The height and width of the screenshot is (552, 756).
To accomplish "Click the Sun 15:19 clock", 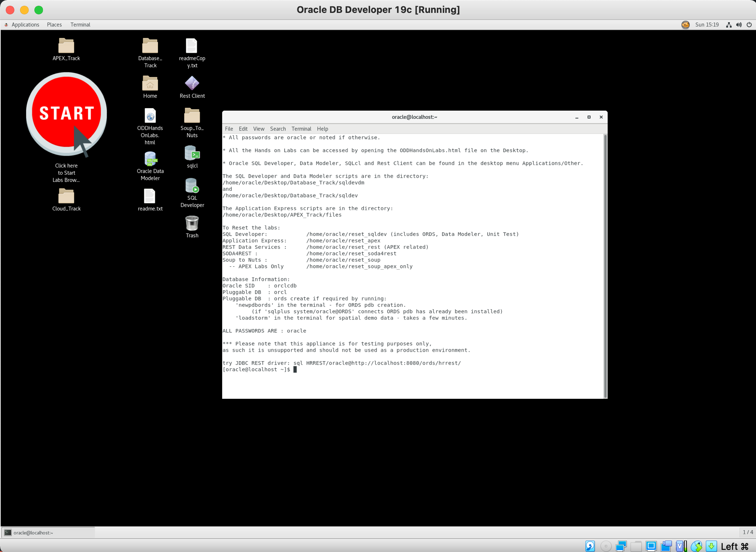I will (x=707, y=25).
